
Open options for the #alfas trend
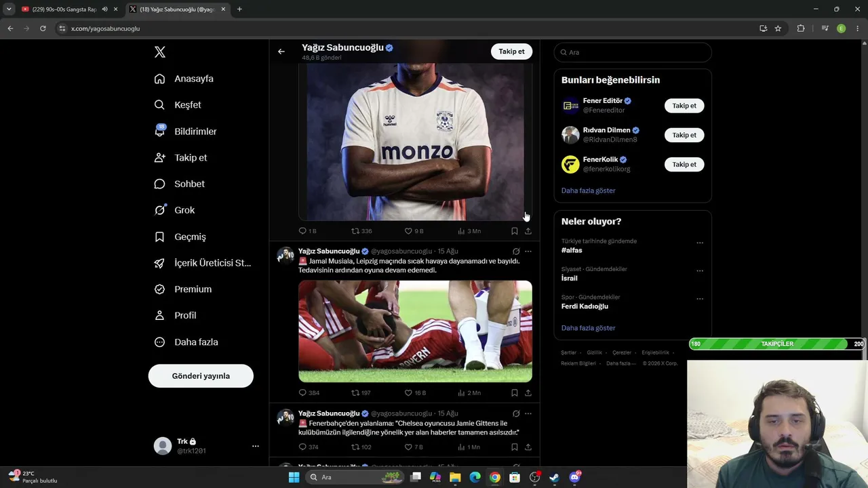pyautogui.click(x=700, y=243)
